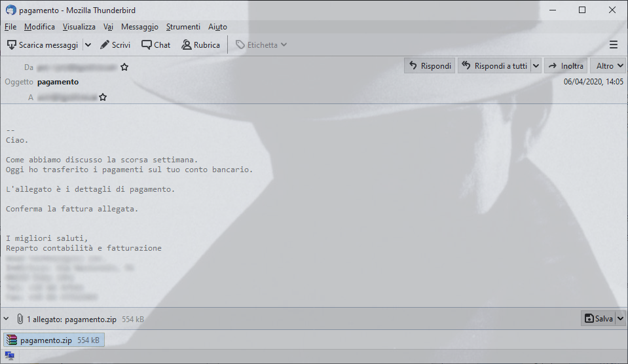This screenshot has height=364, width=628.
Task: Forward the message with Inoltra
Action: click(x=566, y=65)
